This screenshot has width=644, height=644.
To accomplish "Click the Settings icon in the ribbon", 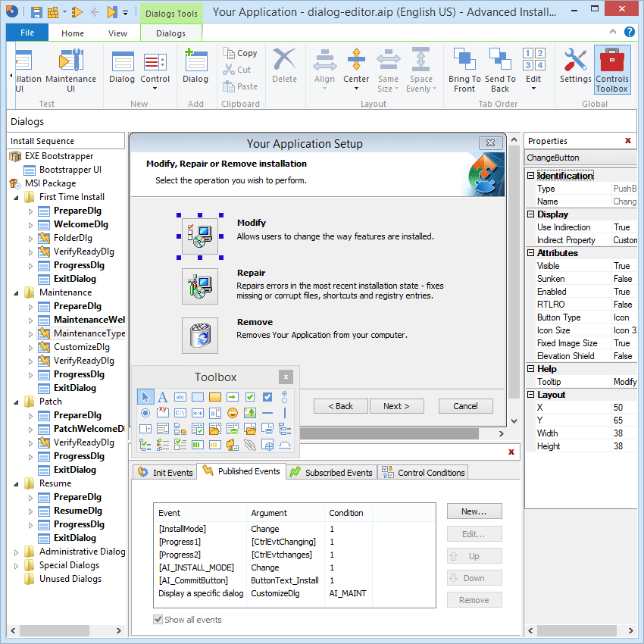I will coord(575,68).
